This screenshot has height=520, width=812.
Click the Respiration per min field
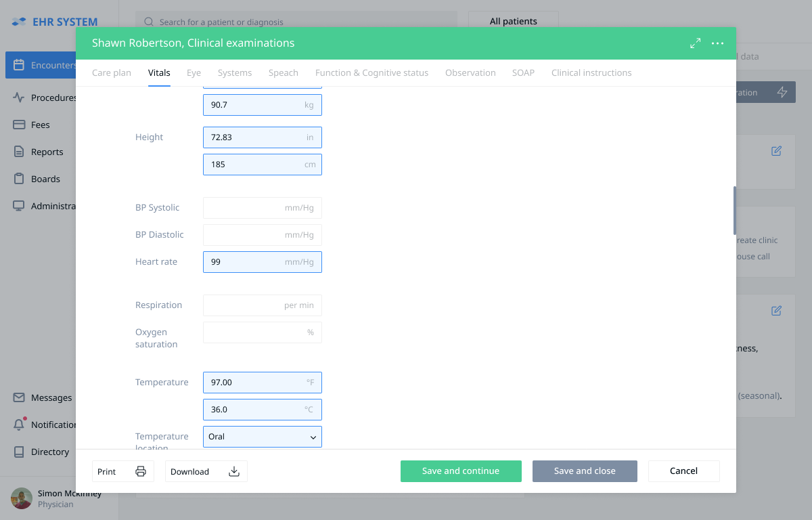(263, 305)
